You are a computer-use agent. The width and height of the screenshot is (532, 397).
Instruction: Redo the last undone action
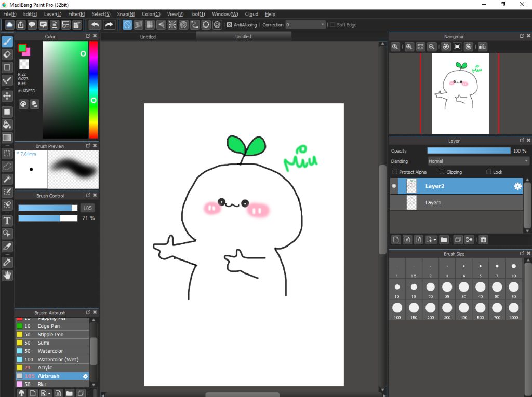tap(109, 25)
